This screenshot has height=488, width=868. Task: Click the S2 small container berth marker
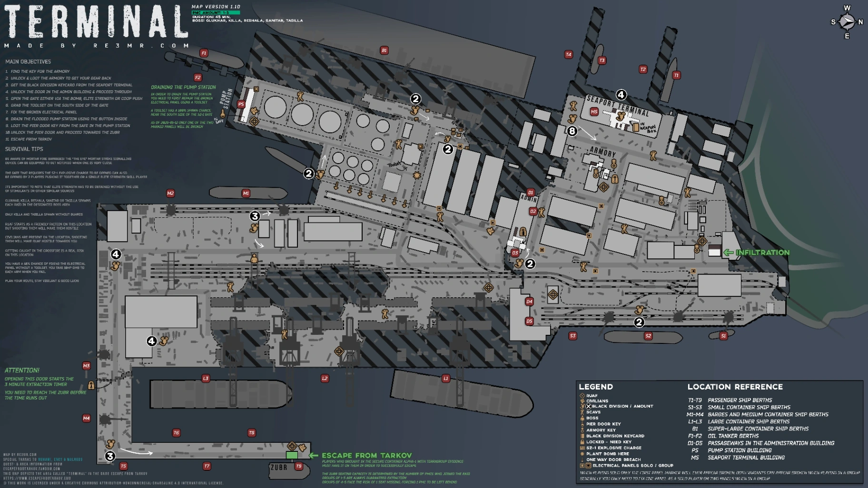tap(648, 336)
